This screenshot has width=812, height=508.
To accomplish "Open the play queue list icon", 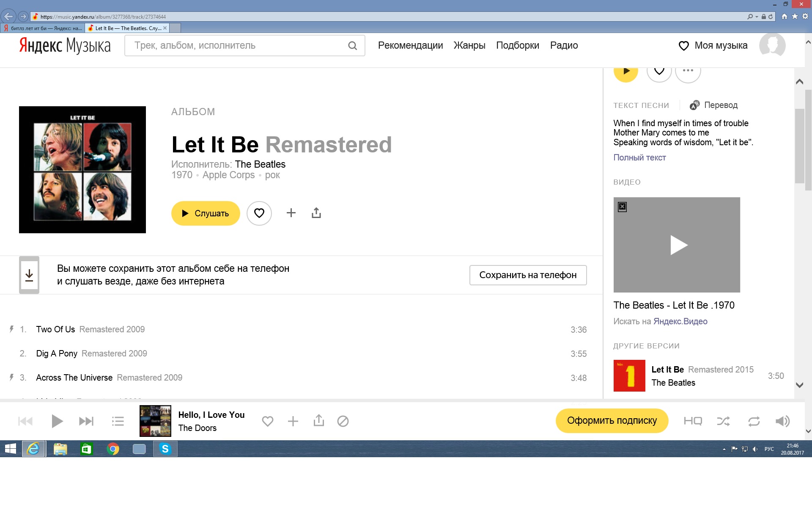I will click(118, 421).
